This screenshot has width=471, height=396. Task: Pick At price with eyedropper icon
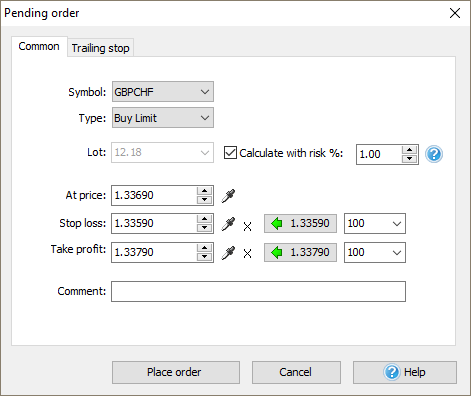coord(228,196)
